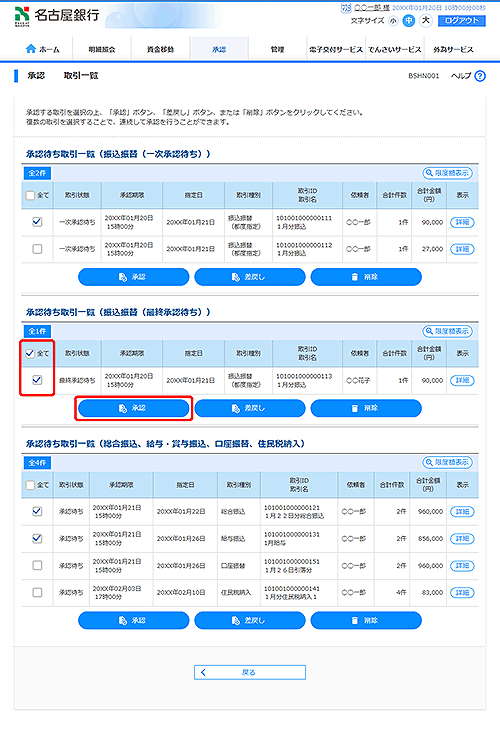500x729 pixels.
Task: Open the でんさいサービス tab
Action: point(395,49)
